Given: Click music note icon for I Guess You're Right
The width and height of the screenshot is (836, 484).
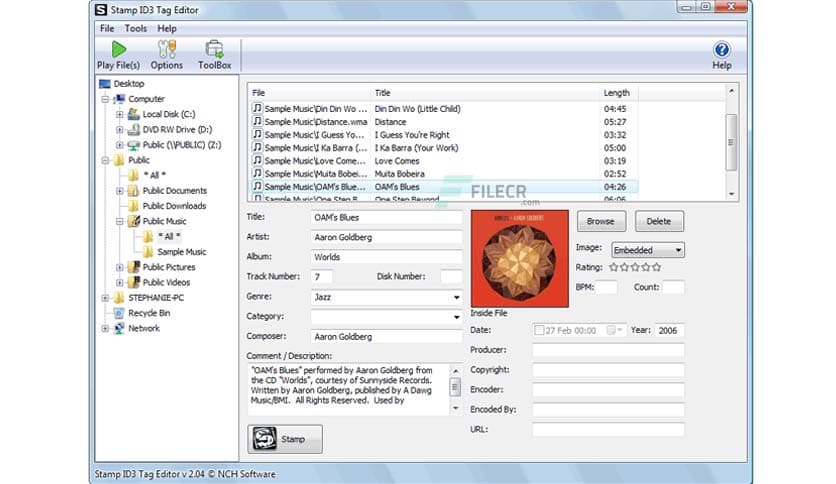Looking at the screenshot, I should 258,134.
